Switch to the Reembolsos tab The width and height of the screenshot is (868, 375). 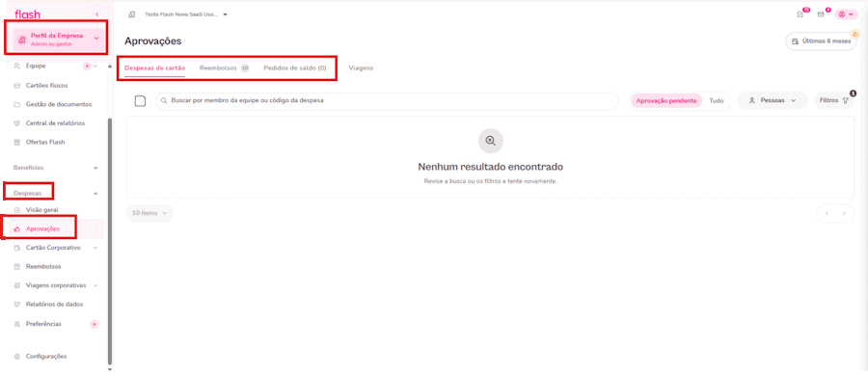[224, 68]
